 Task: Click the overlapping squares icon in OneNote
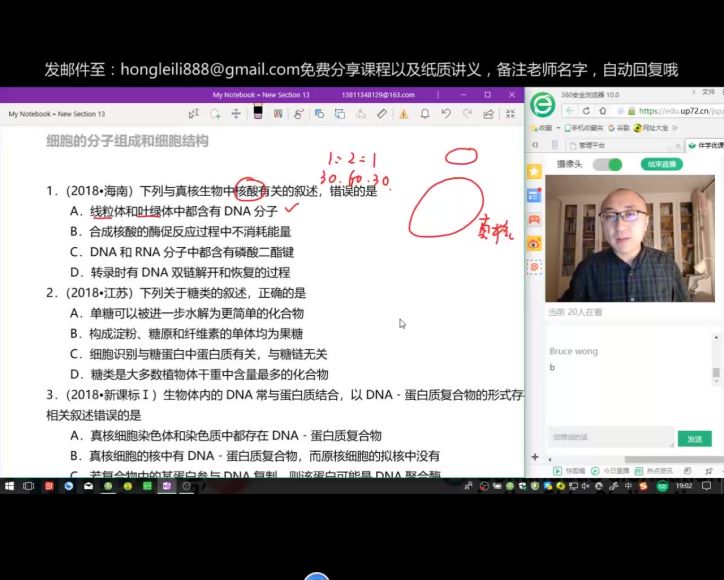pos(340,114)
